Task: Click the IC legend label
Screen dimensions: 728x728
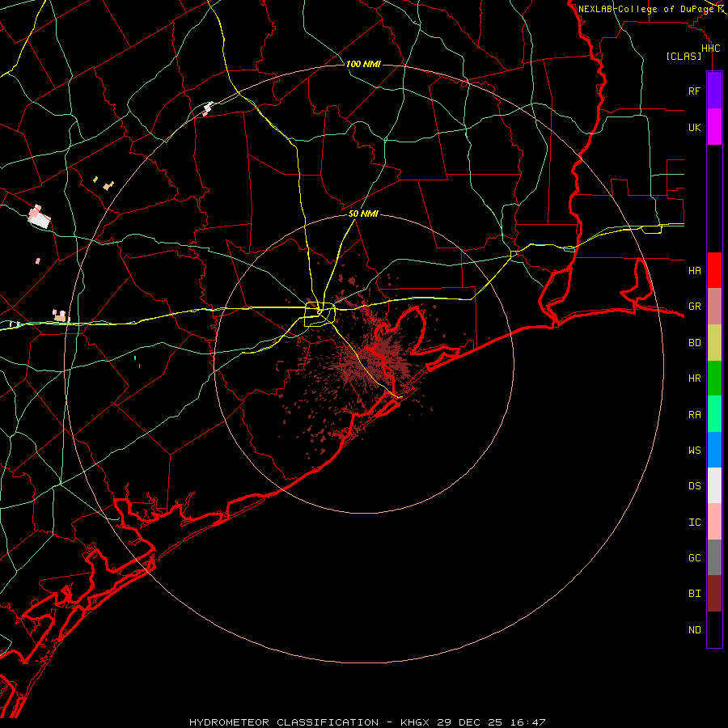Action: 695,523
